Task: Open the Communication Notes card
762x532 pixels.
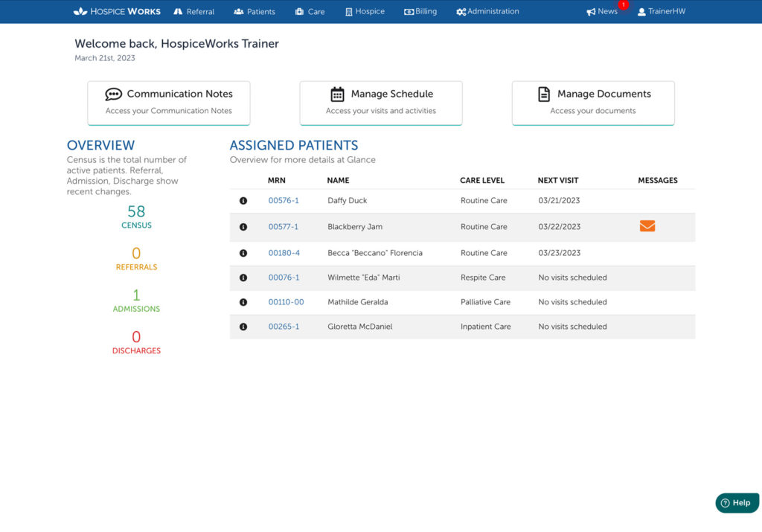Action: pyautogui.click(x=169, y=102)
